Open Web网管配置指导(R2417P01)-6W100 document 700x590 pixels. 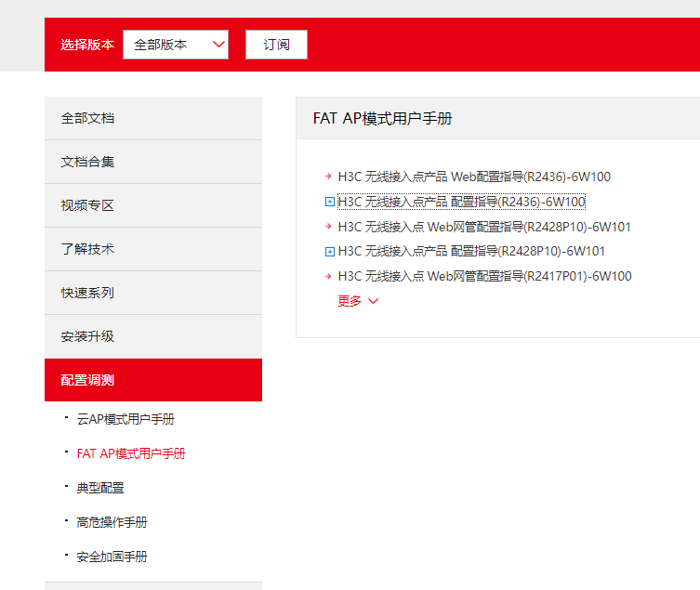(x=485, y=276)
